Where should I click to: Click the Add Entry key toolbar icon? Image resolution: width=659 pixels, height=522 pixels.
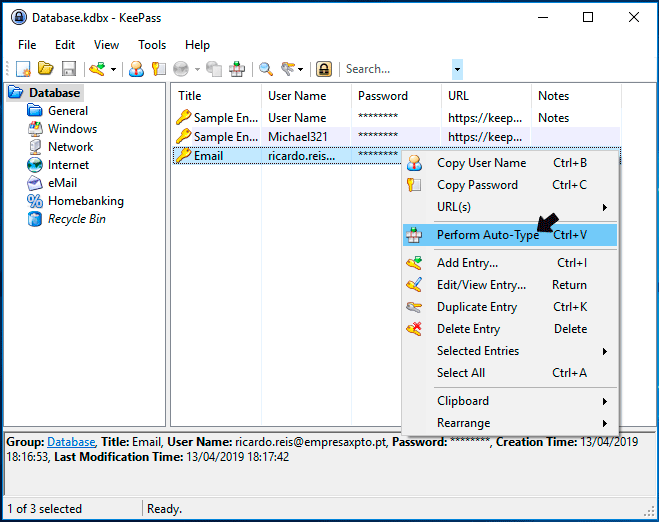click(x=97, y=69)
